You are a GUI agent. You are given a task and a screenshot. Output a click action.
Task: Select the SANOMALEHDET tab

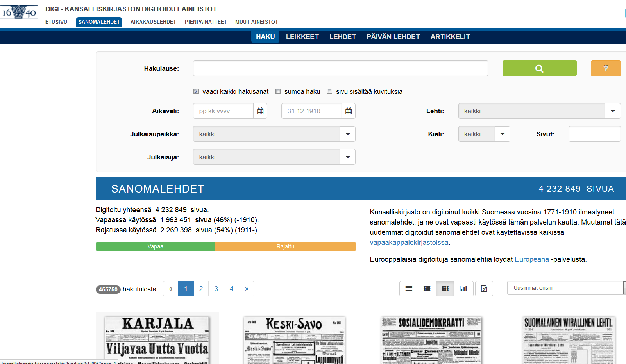99,22
